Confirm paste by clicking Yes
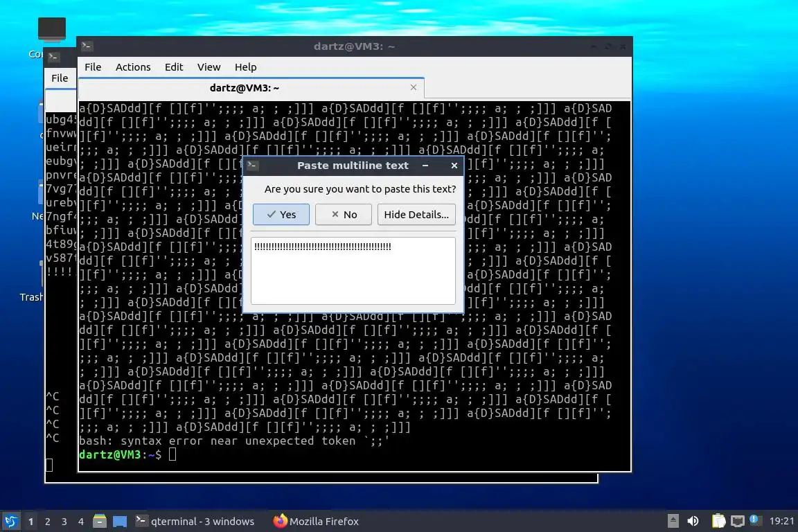 coord(281,214)
